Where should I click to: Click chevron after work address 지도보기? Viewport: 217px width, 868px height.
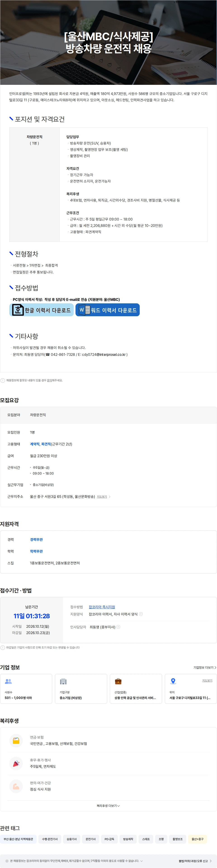(110, 497)
